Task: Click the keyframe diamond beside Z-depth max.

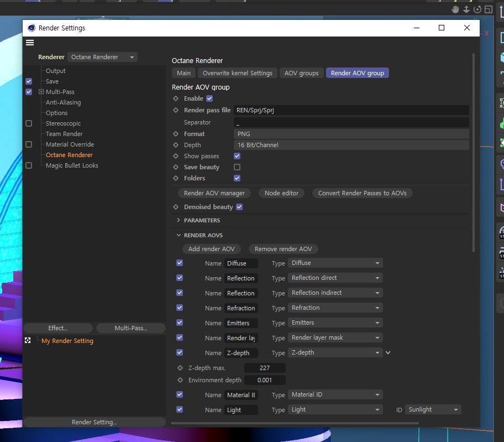Action: (180, 368)
